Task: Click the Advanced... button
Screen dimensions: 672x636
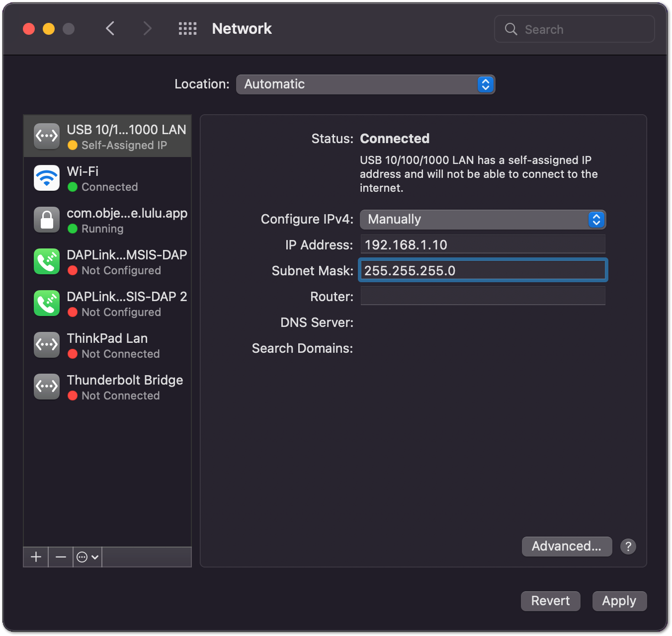Action: tap(567, 547)
